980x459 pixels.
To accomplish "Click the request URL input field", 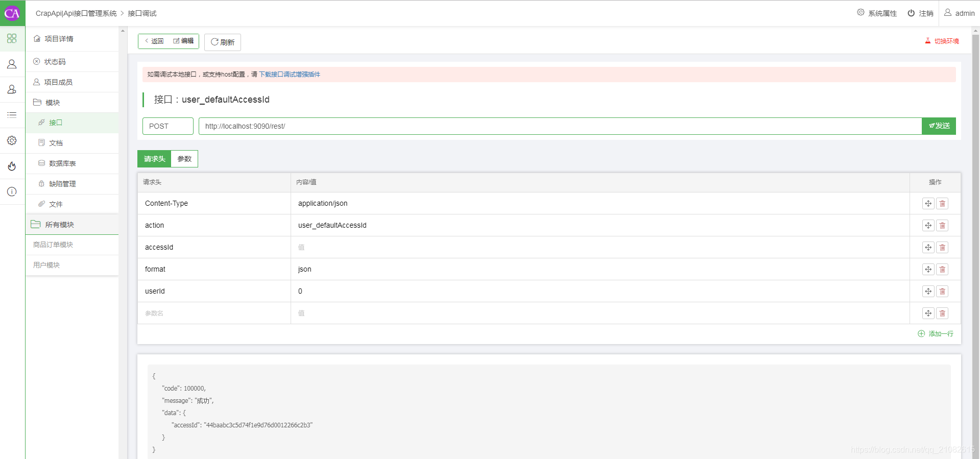I will pyautogui.click(x=560, y=126).
